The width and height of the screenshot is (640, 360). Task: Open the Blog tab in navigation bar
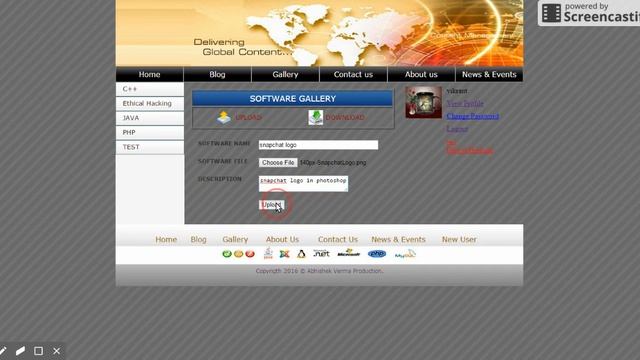[x=217, y=74]
